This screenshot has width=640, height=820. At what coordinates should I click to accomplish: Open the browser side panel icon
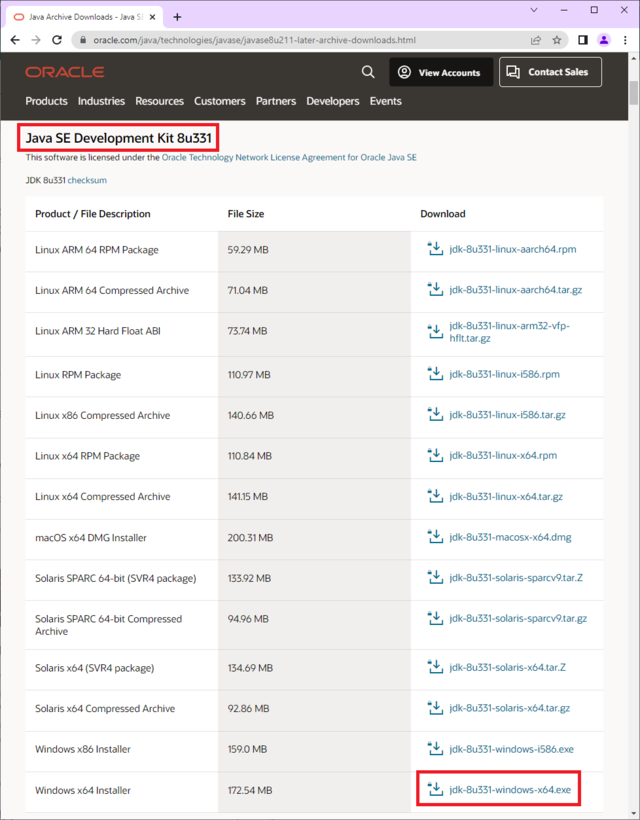[583, 40]
